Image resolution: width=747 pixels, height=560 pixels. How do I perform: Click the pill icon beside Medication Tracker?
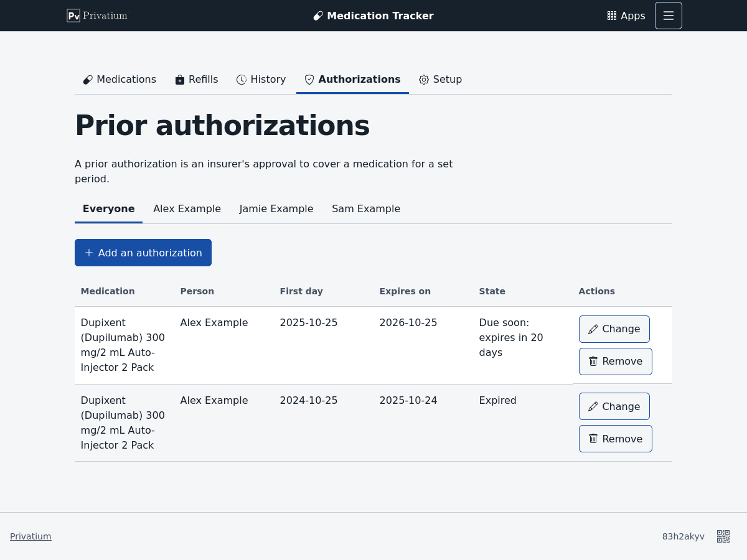(x=318, y=16)
